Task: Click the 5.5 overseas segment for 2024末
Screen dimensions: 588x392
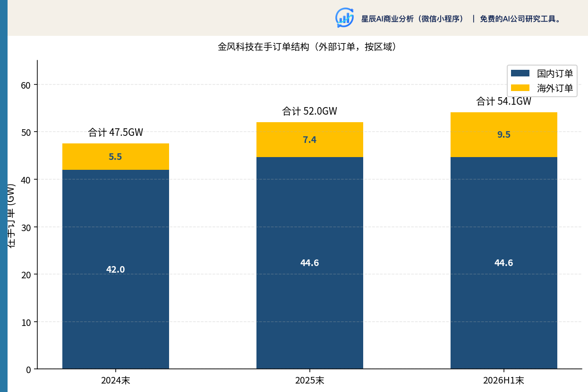Action: tap(116, 157)
